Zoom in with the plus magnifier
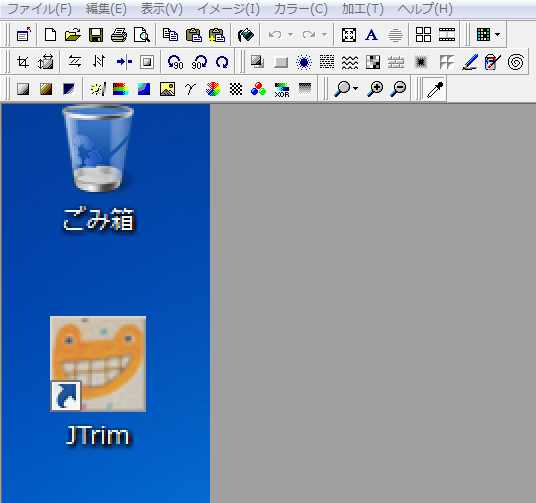The height and width of the screenshot is (503, 536). click(x=375, y=89)
